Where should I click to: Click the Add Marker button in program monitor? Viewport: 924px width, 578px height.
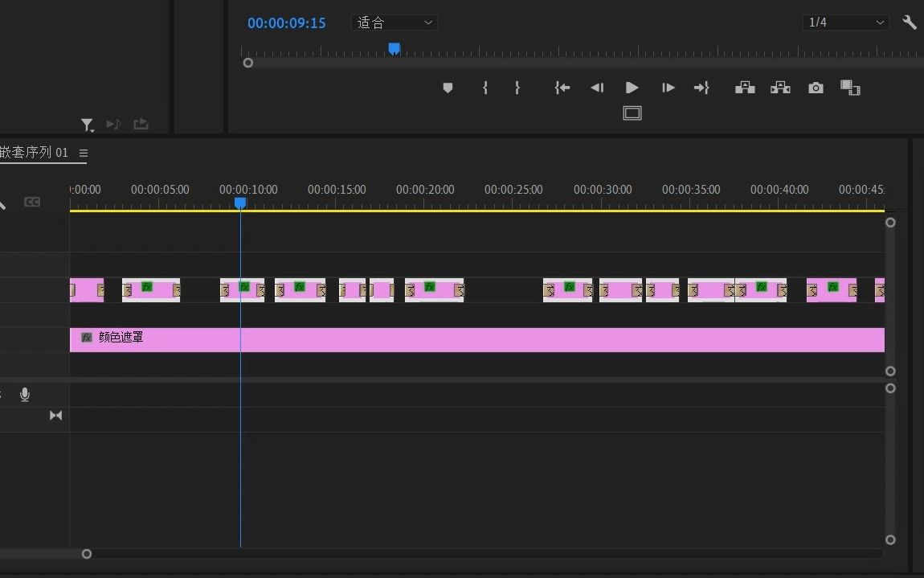(448, 88)
